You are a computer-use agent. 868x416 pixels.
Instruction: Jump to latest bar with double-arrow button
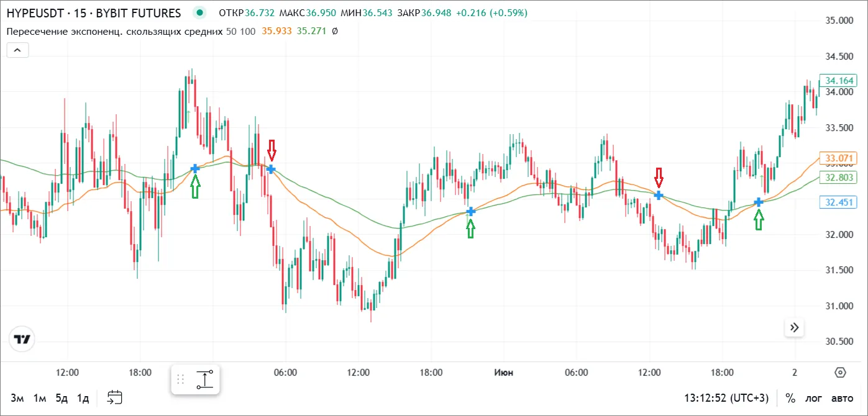point(794,327)
